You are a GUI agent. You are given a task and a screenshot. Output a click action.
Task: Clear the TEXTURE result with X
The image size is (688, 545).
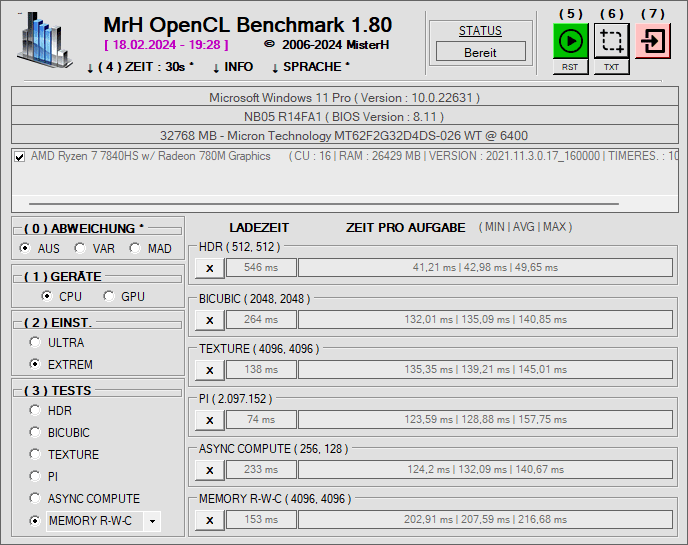[x=210, y=370]
